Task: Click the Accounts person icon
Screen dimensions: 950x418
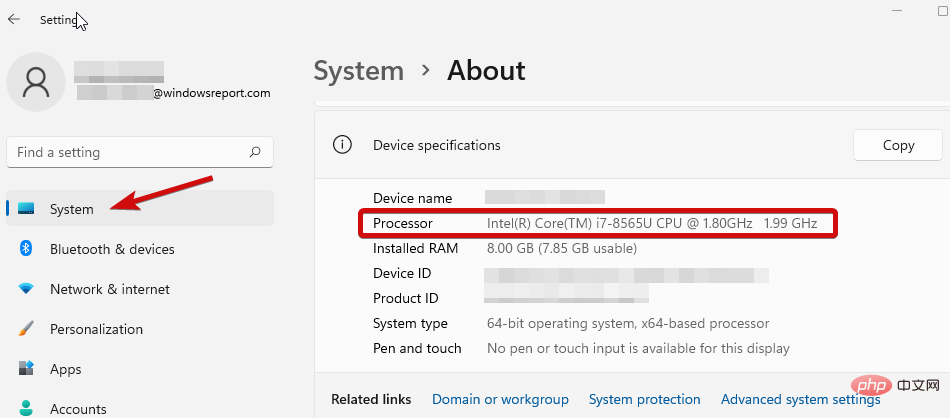Action: [x=25, y=408]
